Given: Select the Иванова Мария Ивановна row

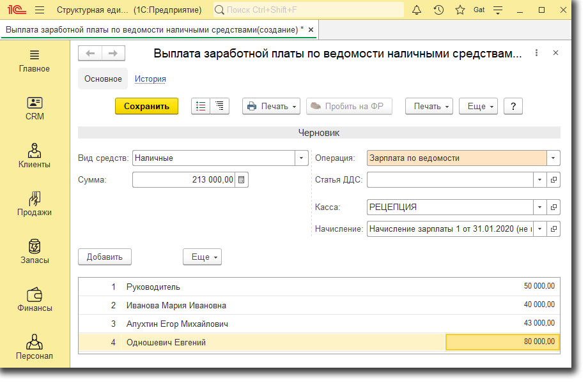Looking at the screenshot, I should click(319, 306).
